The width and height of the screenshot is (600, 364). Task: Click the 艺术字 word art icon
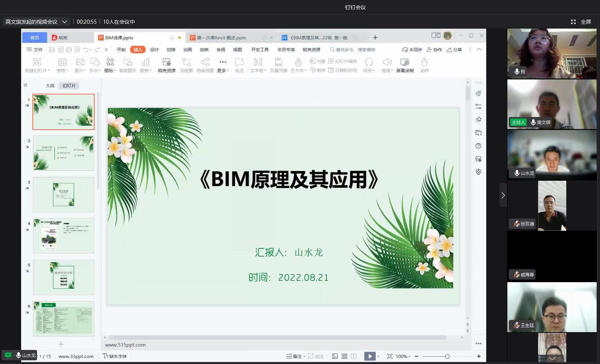pos(298,65)
